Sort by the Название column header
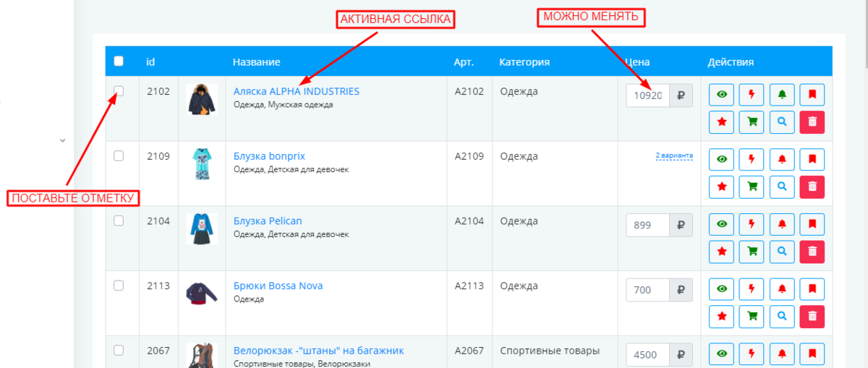 [257, 62]
